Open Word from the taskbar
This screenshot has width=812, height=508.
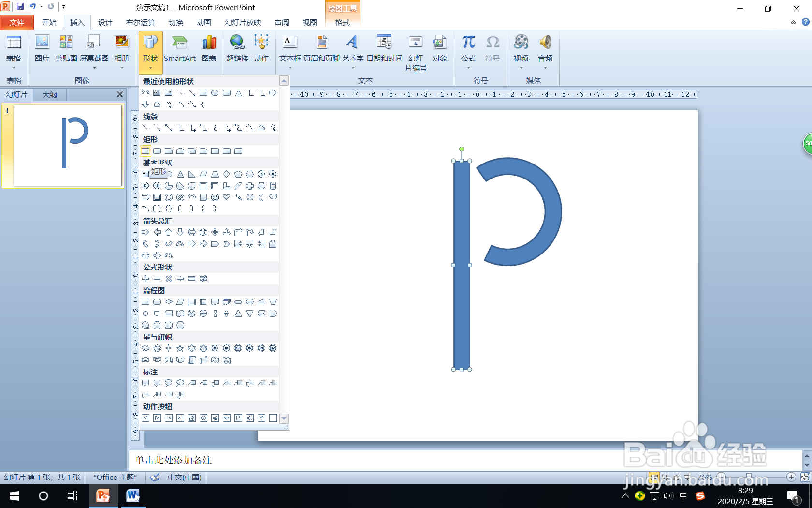click(132, 496)
